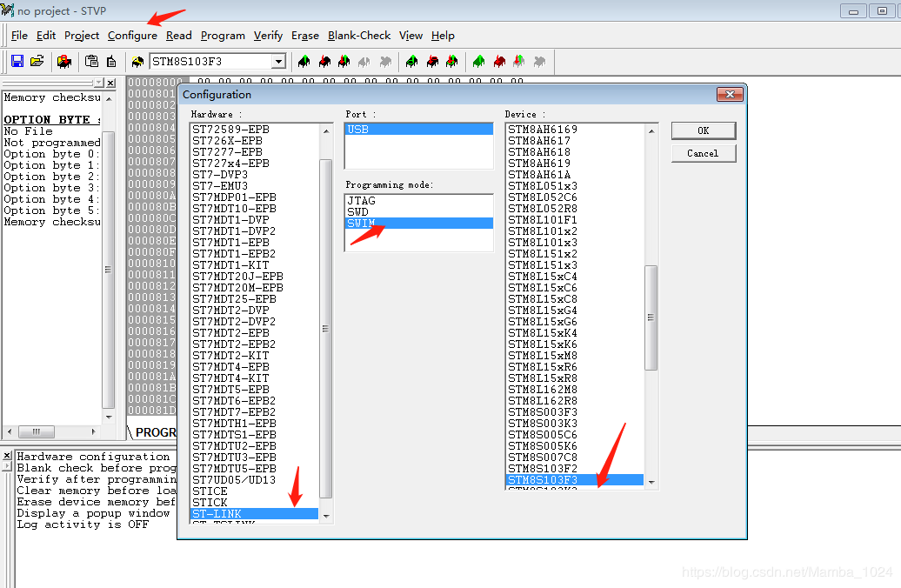Open the Blank-Check menu

click(359, 36)
